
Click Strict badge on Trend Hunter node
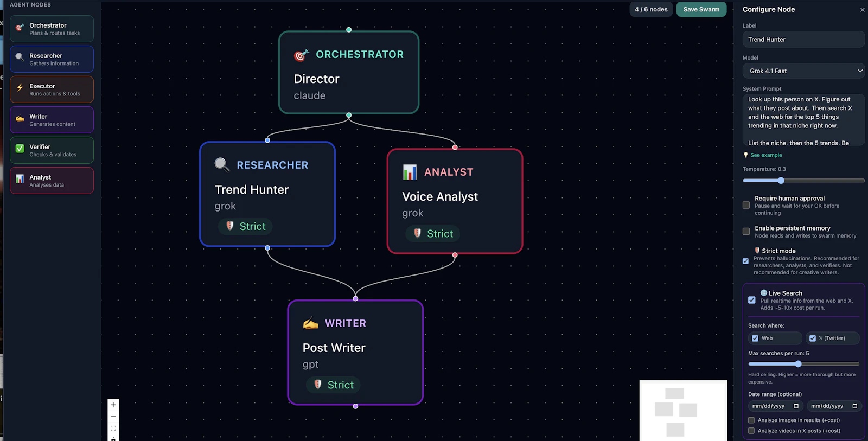[245, 226]
